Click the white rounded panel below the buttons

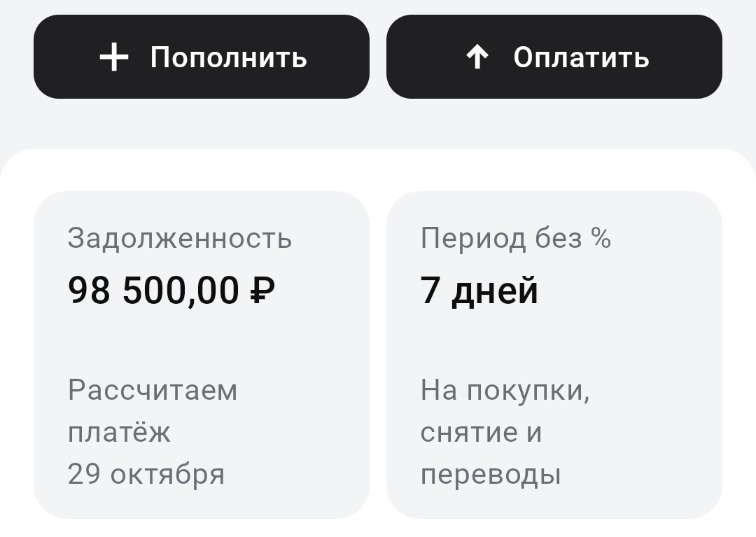pyautogui.click(x=378, y=168)
